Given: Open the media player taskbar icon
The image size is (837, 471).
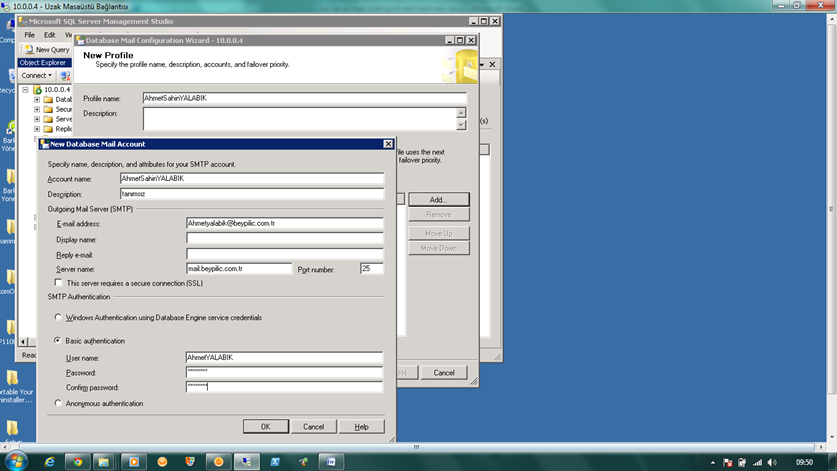Looking at the screenshot, I should tap(133, 462).
